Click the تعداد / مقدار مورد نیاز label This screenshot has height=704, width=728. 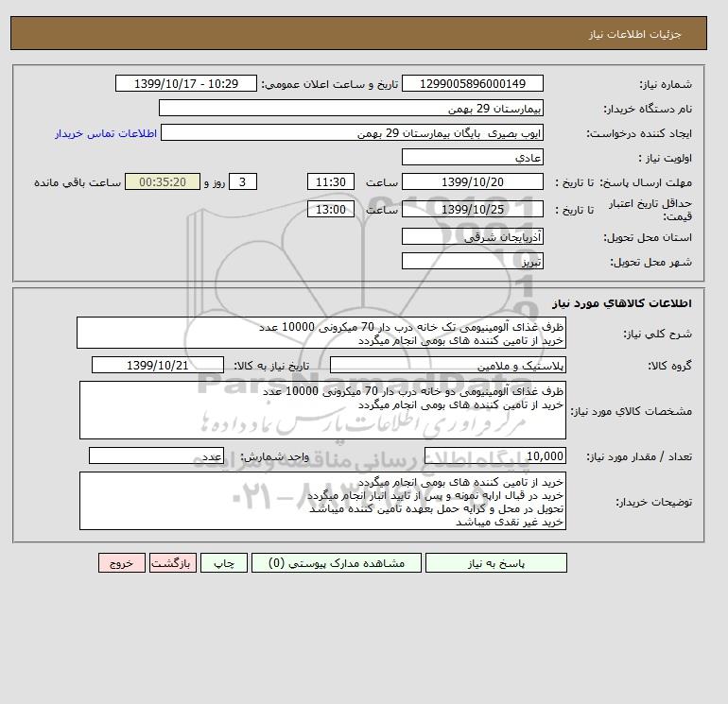[639, 456]
